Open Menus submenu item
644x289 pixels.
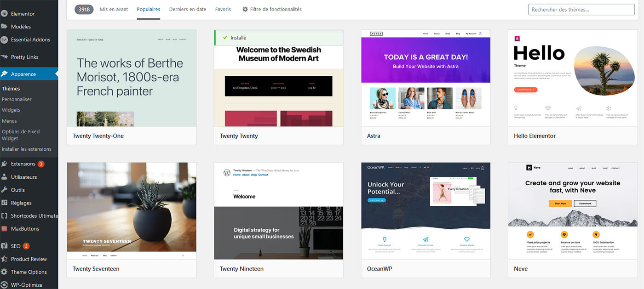[9, 121]
